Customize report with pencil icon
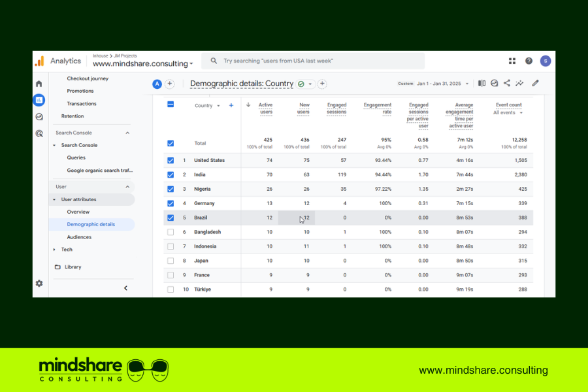 click(x=536, y=83)
